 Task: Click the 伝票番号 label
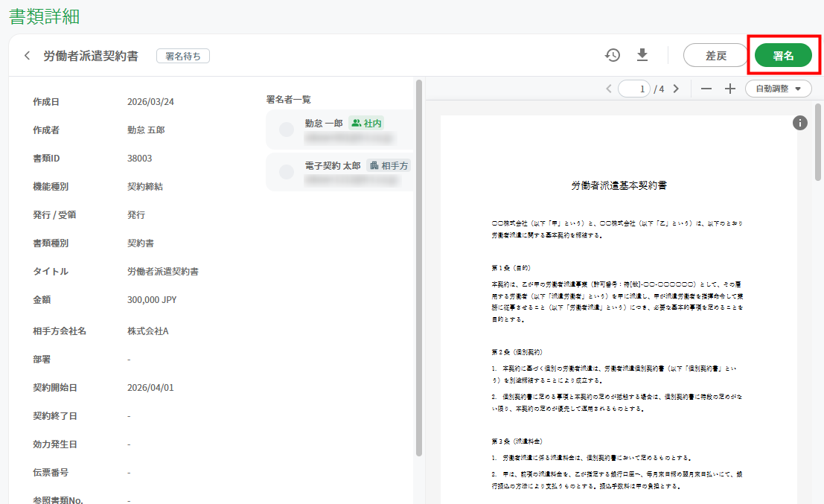pyautogui.click(x=51, y=472)
